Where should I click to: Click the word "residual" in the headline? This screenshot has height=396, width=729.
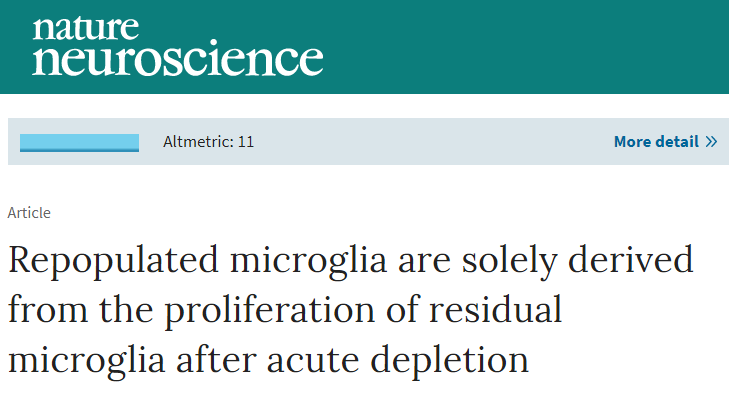pyautogui.click(x=495, y=310)
